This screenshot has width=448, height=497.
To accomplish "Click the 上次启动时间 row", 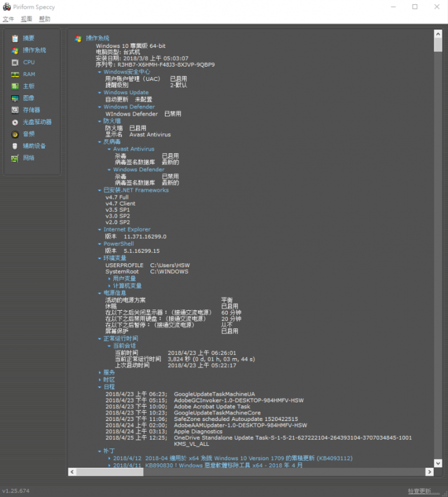I will coord(175,366).
